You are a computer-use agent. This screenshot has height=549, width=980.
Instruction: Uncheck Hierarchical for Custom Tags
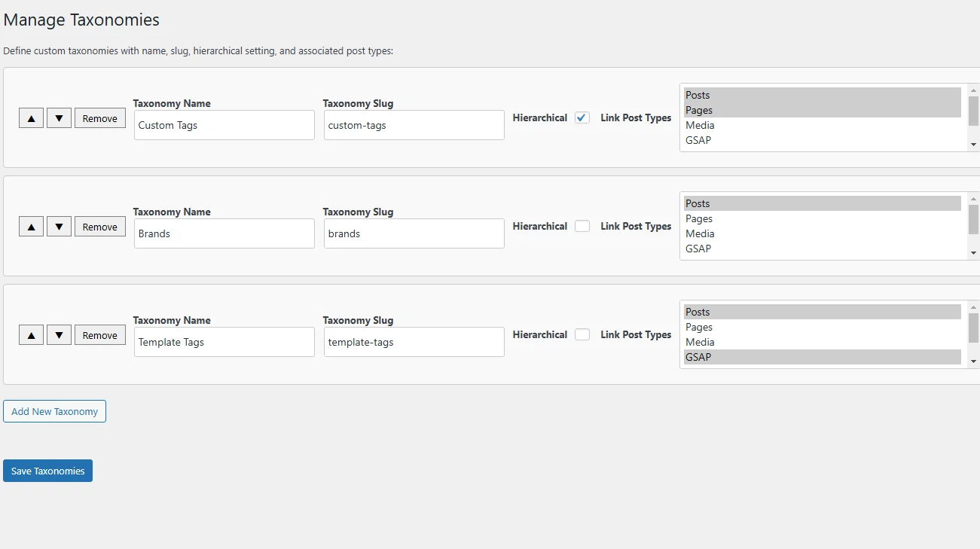click(582, 117)
